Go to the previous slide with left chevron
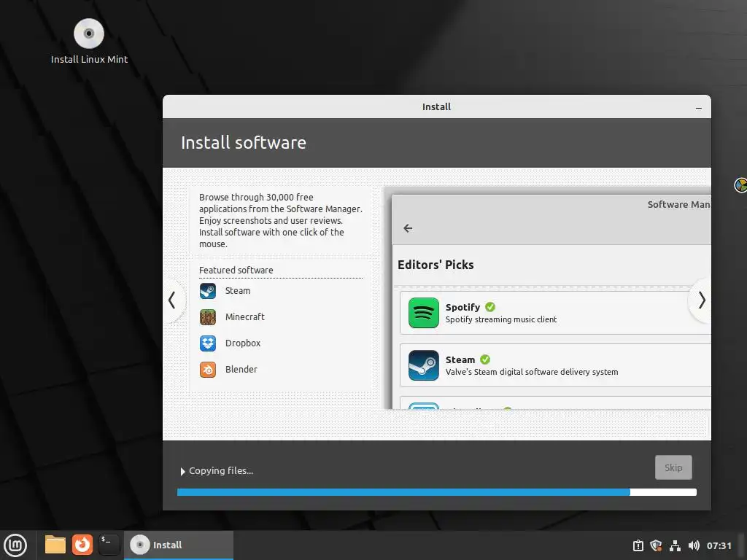Screen dimensions: 747x560 point(172,300)
